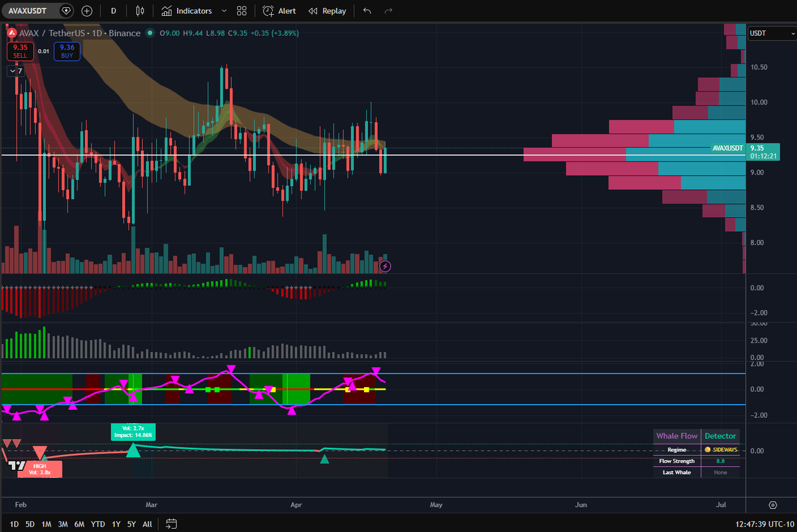Click the compare or add symbol plus icon

pyautogui.click(x=87, y=11)
